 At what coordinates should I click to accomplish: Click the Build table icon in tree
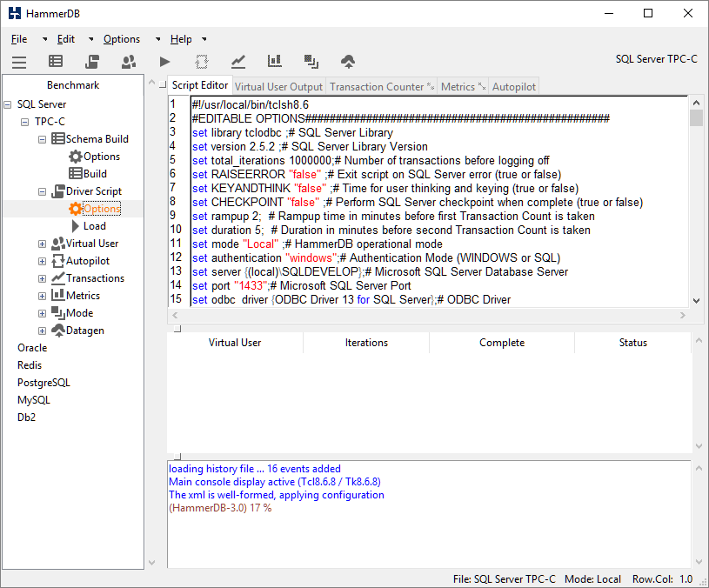[76, 174]
